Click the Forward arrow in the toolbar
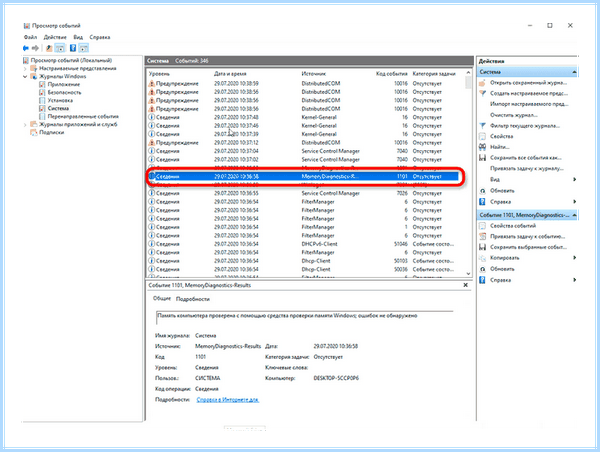 35,48
